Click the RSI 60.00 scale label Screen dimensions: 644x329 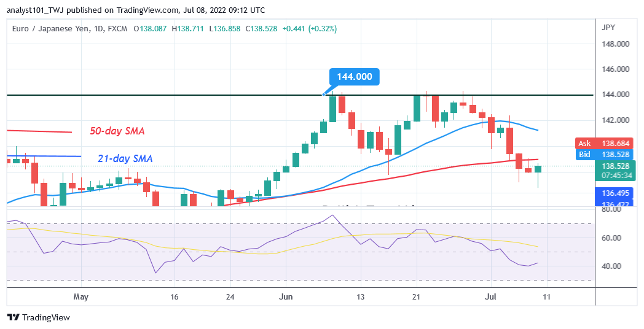(x=610, y=238)
